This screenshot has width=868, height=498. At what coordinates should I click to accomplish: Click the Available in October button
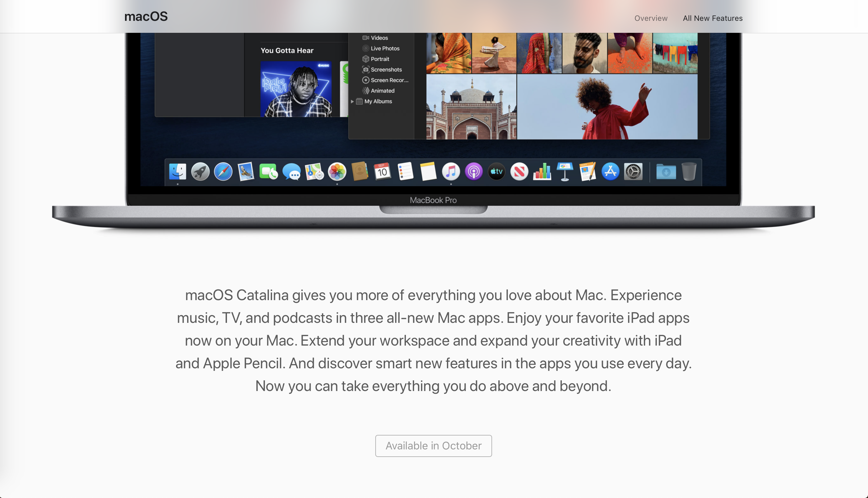(433, 446)
